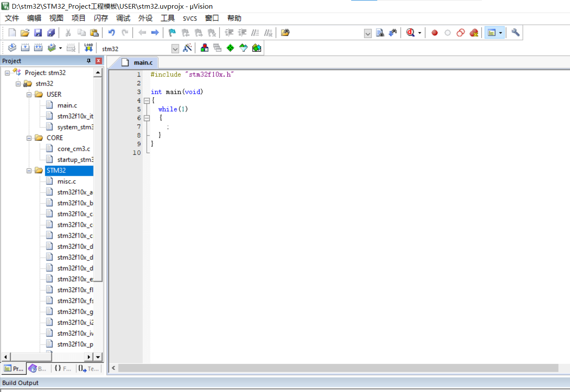Click the Disable all breakpoints icon
This screenshot has height=392, width=570.
pyautogui.click(x=461, y=33)
